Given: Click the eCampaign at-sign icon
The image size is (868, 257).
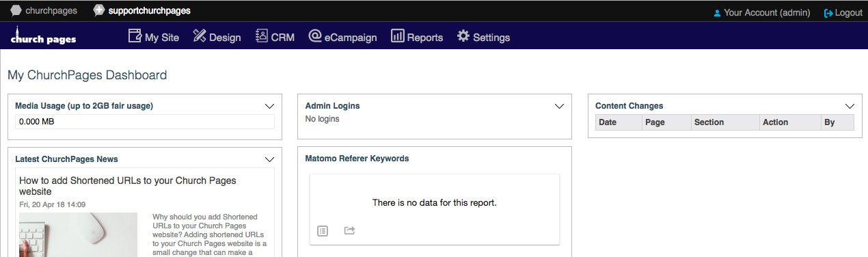Looking at the screenshot, I should (315, 36).
